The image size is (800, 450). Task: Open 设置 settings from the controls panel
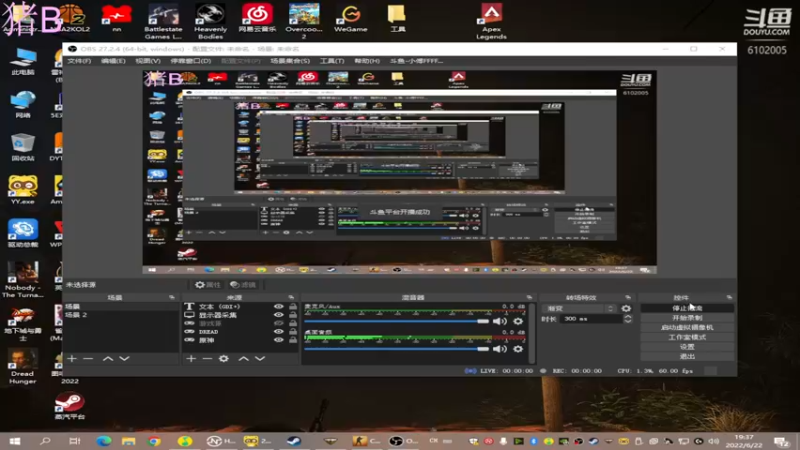coord(687,347)
